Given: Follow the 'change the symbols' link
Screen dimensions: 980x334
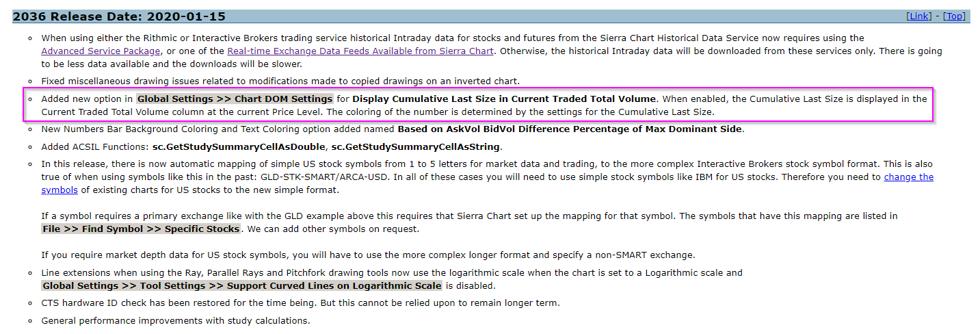Looking at the screenshot, I should coord(908,177).
